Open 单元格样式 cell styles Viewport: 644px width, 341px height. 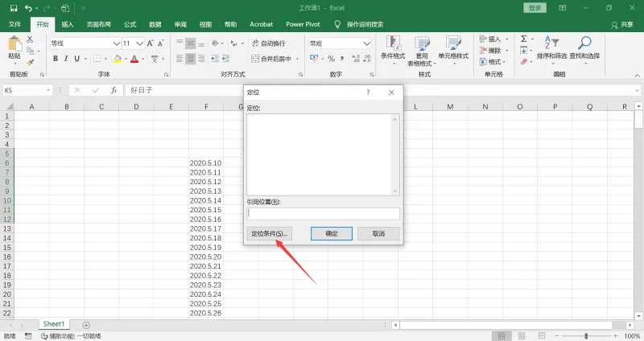453,50
